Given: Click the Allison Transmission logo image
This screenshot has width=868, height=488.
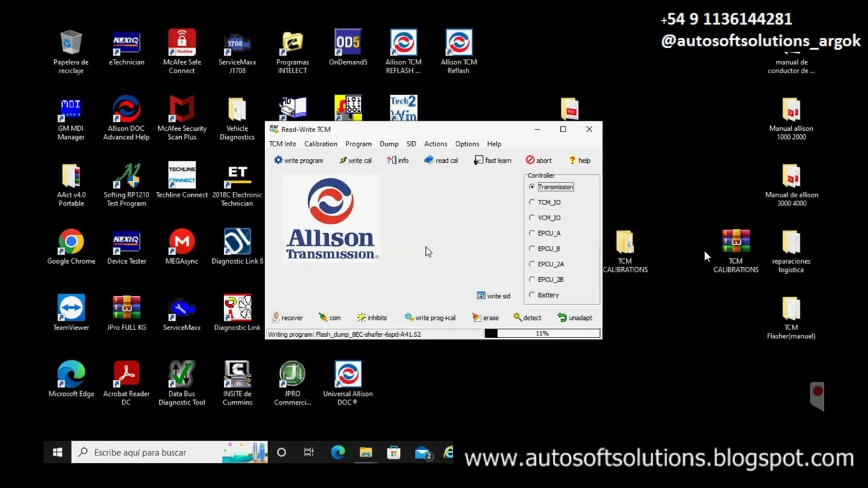Looking at the screenshot, I should [x=330, y=218].
